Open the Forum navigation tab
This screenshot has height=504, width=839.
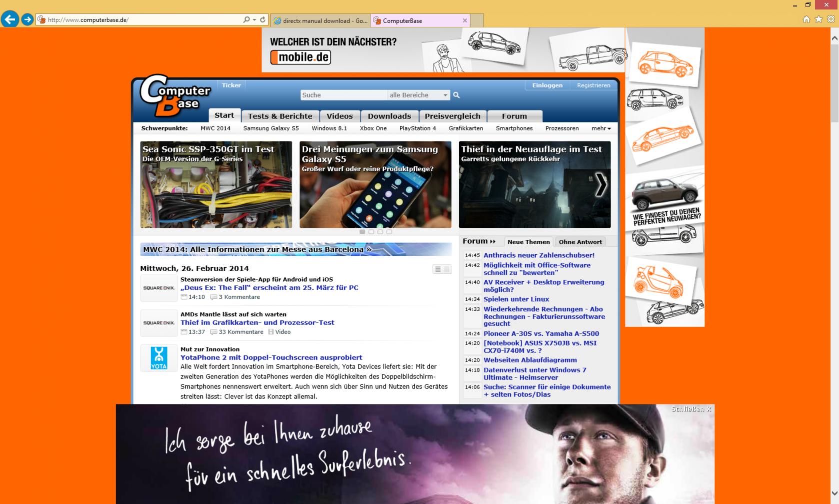(x=514, y=116)
